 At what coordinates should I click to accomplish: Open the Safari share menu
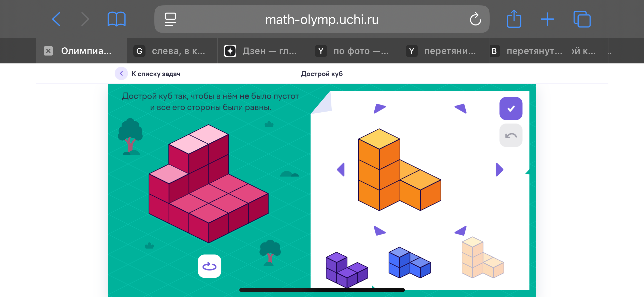[x=514, y=19]
